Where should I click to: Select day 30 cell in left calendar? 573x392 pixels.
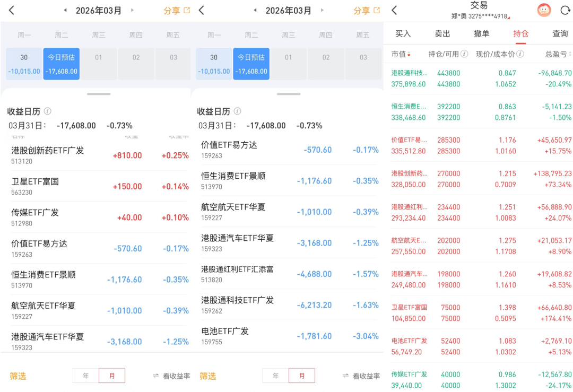(24, 64)
